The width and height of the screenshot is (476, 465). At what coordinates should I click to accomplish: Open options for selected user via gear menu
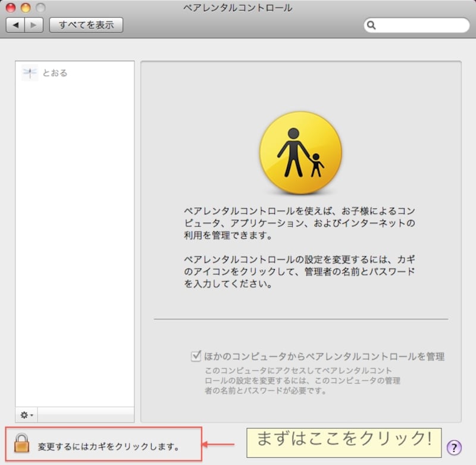(25, 415)
